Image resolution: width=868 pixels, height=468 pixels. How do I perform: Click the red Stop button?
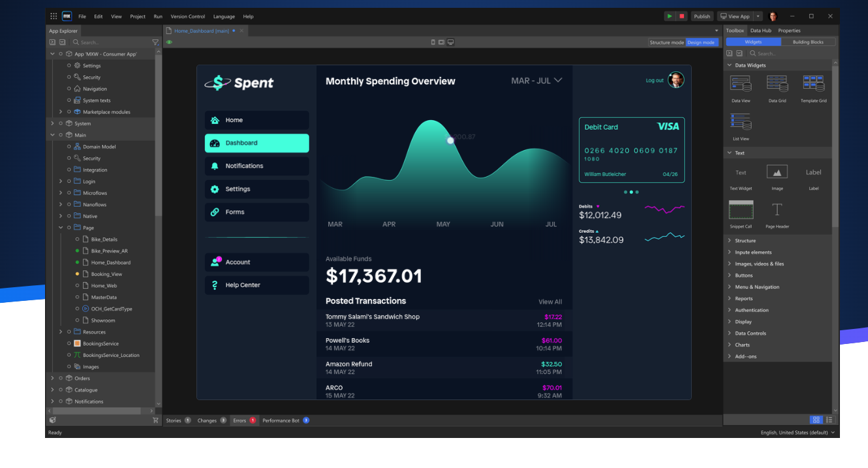pos(681,16)
